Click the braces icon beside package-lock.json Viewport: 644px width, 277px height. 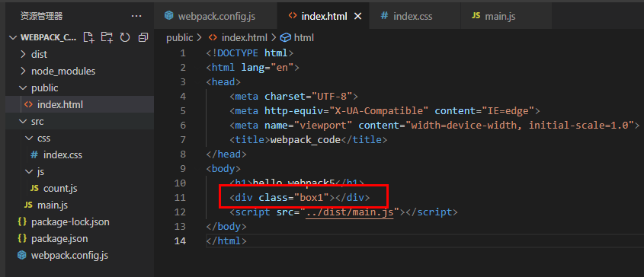point(22,222)
